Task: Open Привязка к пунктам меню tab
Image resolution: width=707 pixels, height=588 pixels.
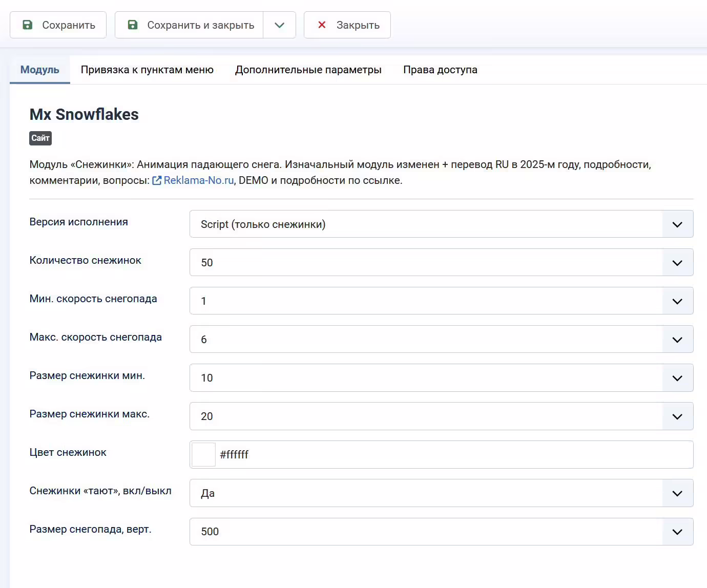Action: coord(147,70)
